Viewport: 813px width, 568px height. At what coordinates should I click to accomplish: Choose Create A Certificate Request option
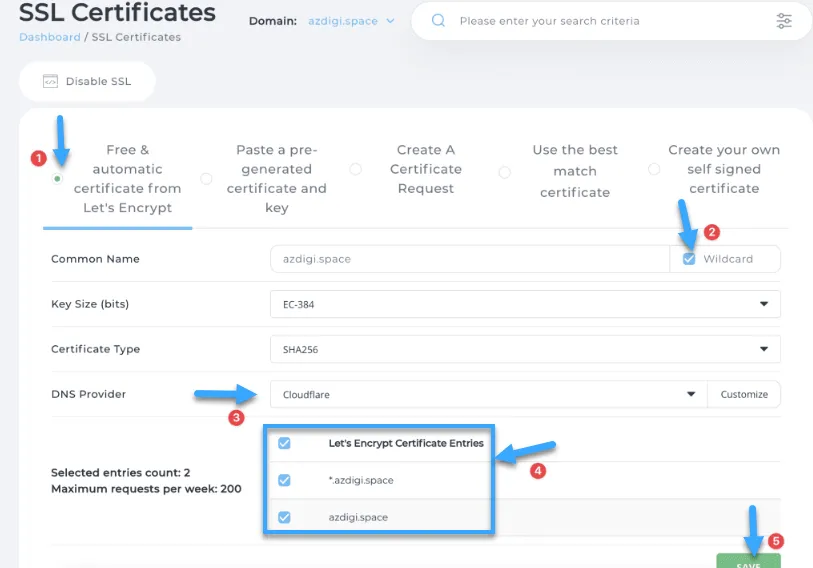355,169
